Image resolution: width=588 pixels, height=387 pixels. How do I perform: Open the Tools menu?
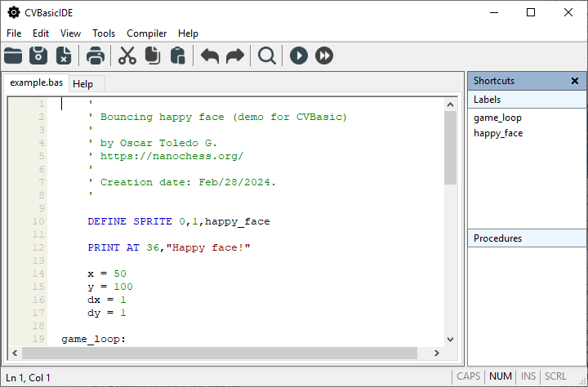104,33
